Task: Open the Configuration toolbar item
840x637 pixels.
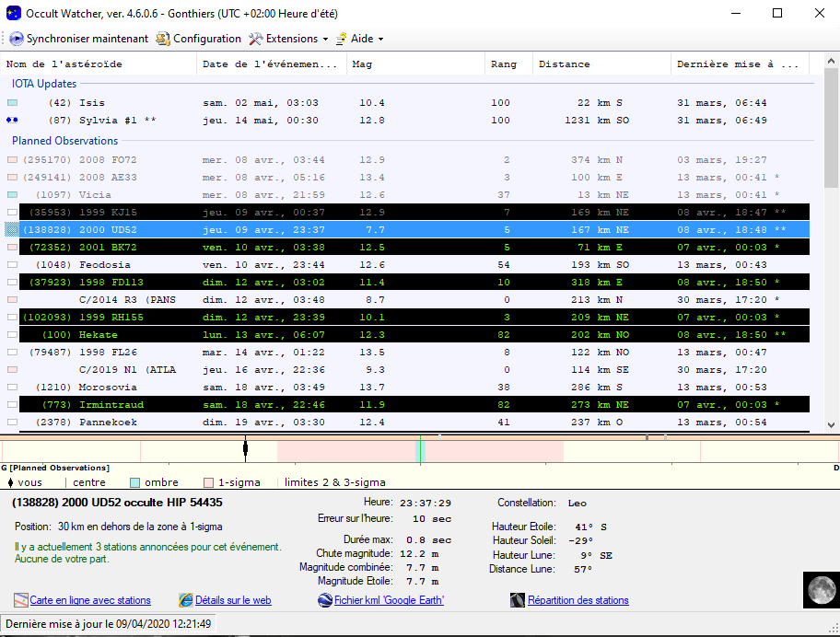Action: click(x=198, y=39)
